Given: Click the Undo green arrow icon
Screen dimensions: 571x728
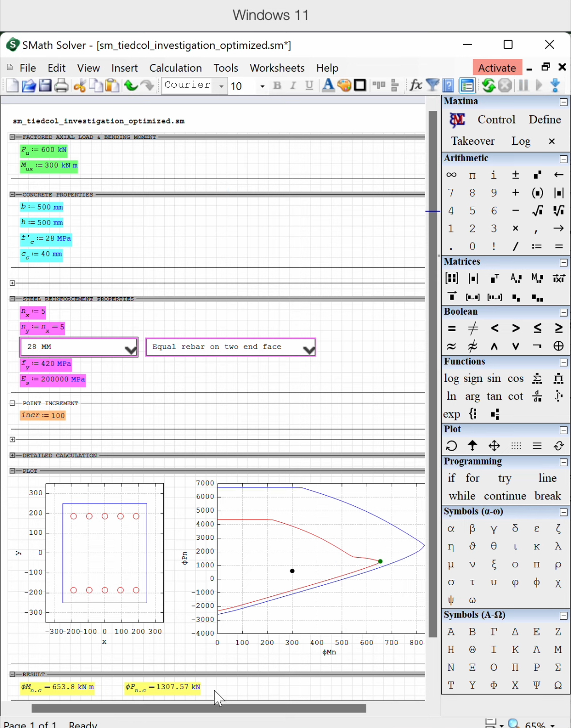Looking at the screenshot, I should 130,86.
